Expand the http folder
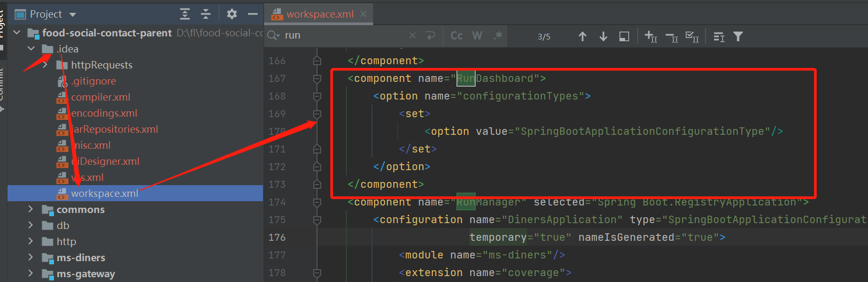The width and height of the screenshot is (868, 282). pyautogui.click(x=31, y=241)
